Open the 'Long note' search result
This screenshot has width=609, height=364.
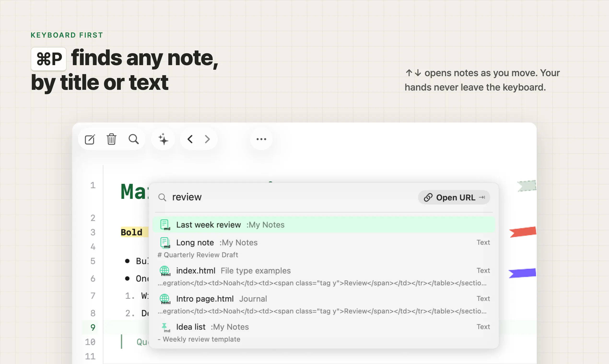click(324, 248)
